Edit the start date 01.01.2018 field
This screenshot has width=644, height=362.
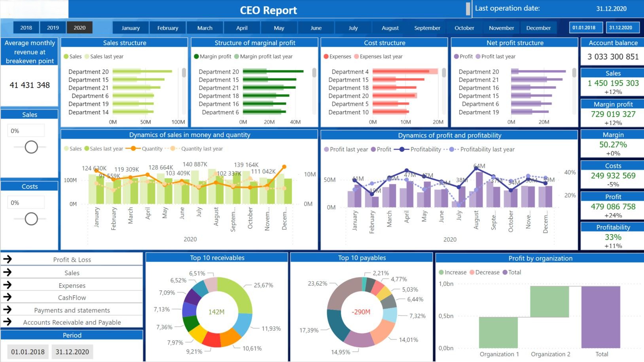point(28,352)
